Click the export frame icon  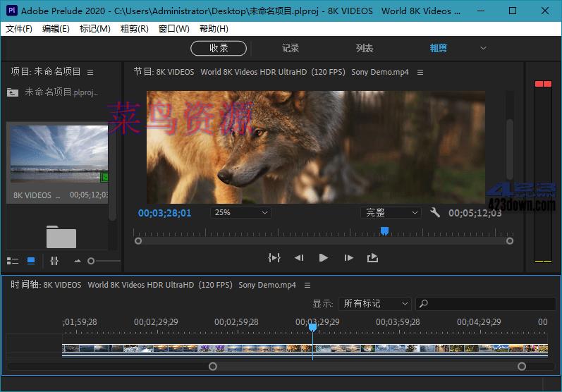372,258
